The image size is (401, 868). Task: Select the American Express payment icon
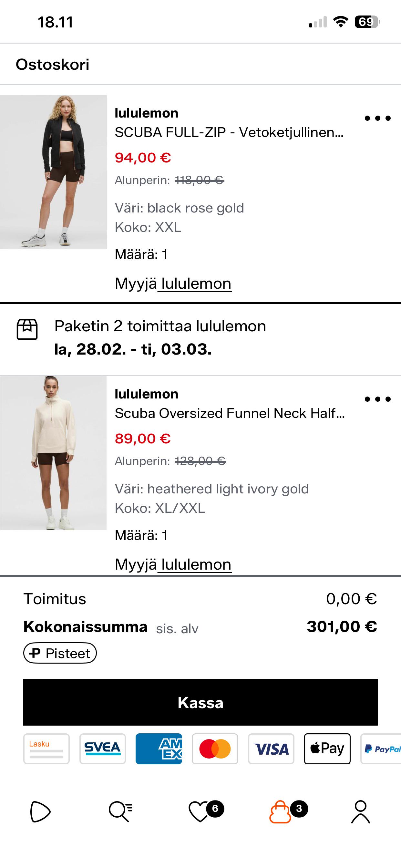tap(159, 749)
